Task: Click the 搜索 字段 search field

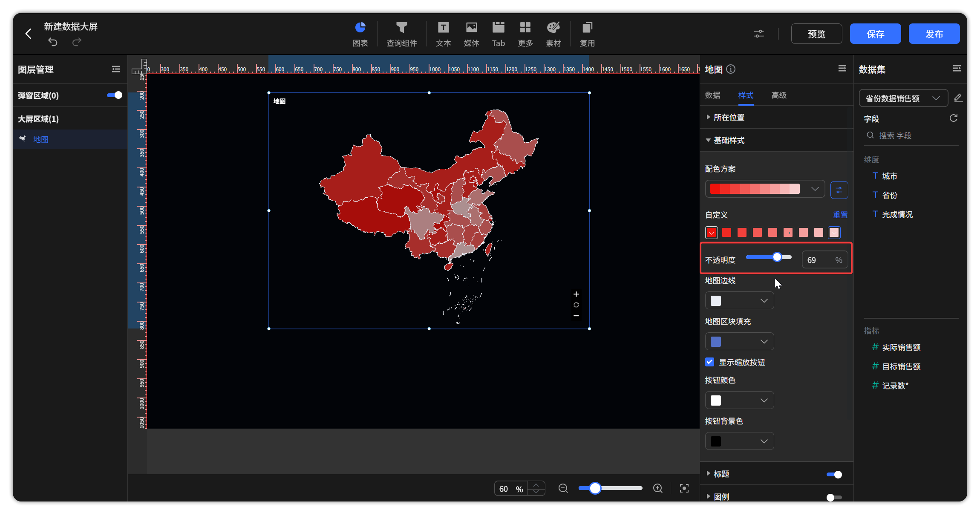Action: (911, 135)
